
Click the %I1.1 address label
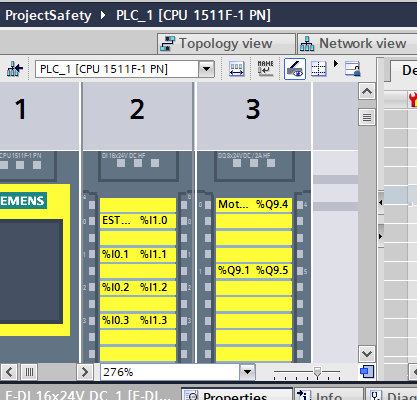click(153, 254)
